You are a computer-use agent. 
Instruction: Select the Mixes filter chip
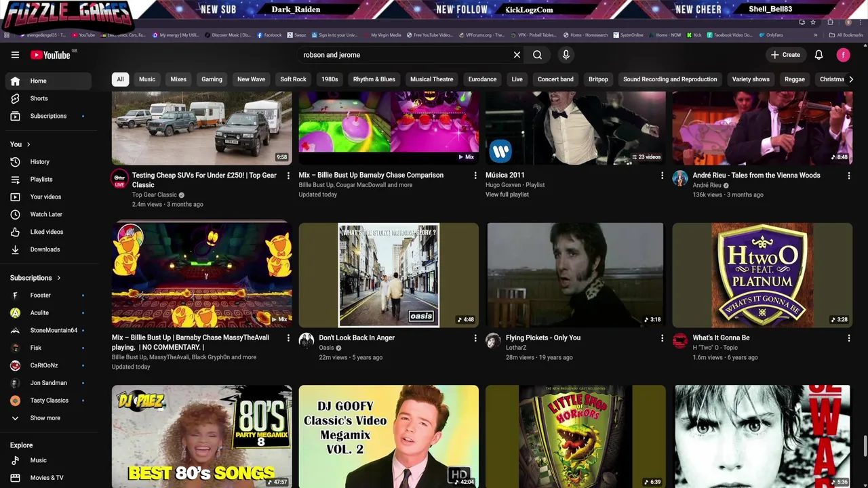coord(178,79)
